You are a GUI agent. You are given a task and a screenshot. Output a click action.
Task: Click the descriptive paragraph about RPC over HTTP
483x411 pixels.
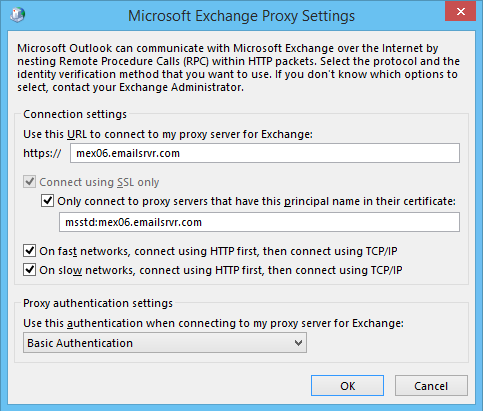(239, 68)
